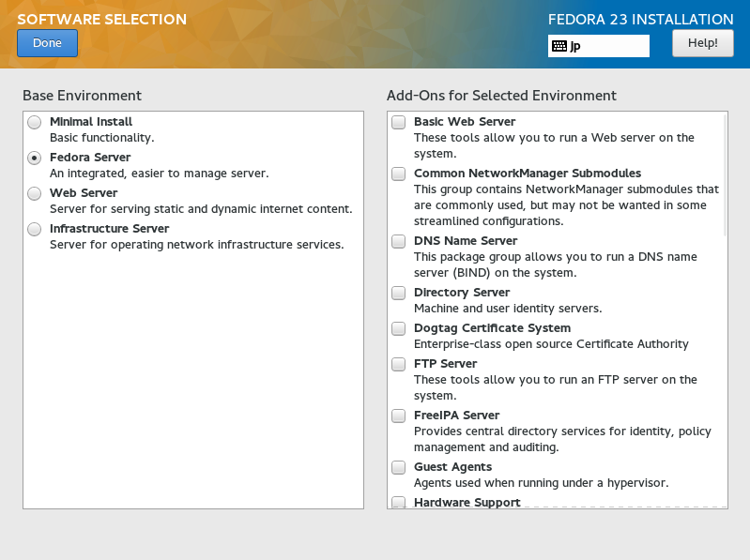The width and height of the screenshot is (750, 560).
Task: Click the 'Fedora Server' label
Action: 90,158
